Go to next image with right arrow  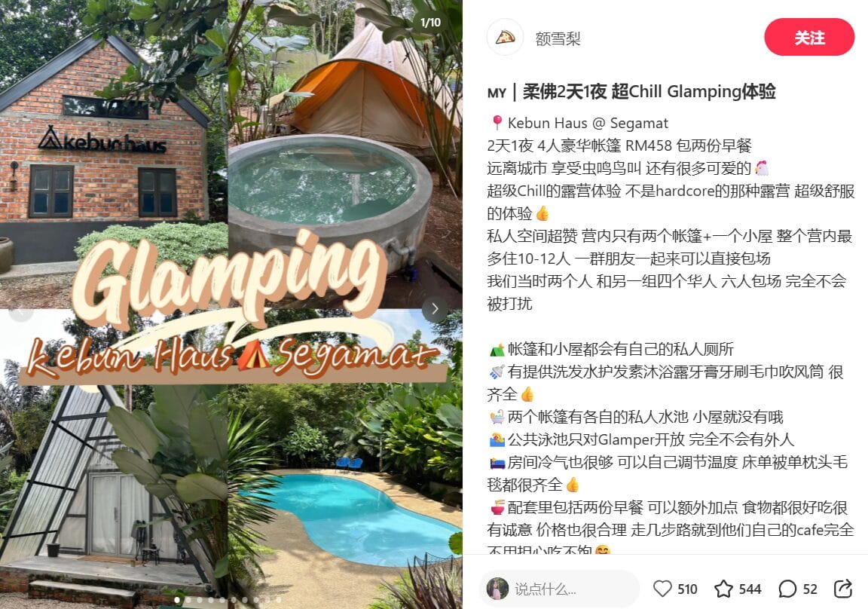435,309
